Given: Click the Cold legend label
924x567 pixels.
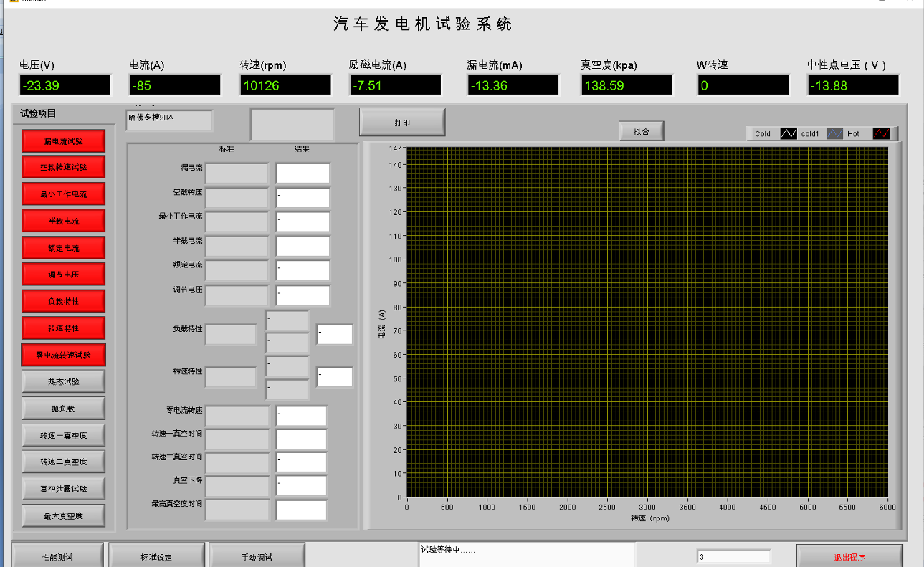Looking at the screenshot, I should (763, 133).
